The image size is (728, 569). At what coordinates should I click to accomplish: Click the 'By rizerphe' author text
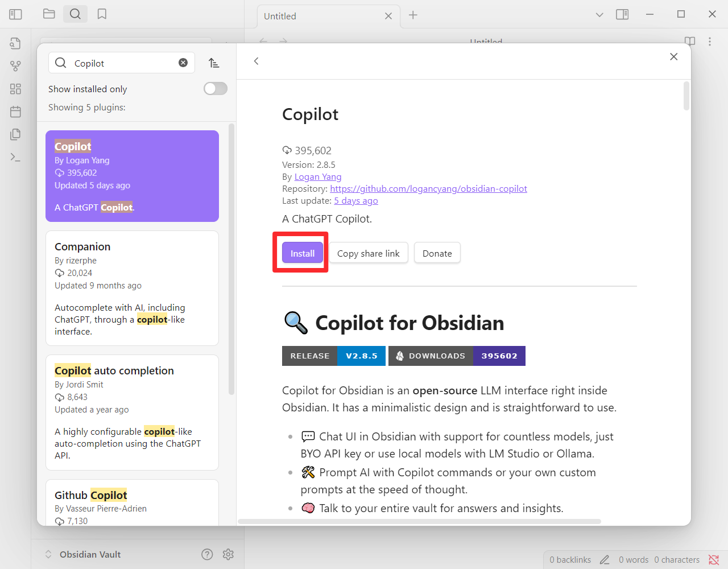(x=76, y=260)
